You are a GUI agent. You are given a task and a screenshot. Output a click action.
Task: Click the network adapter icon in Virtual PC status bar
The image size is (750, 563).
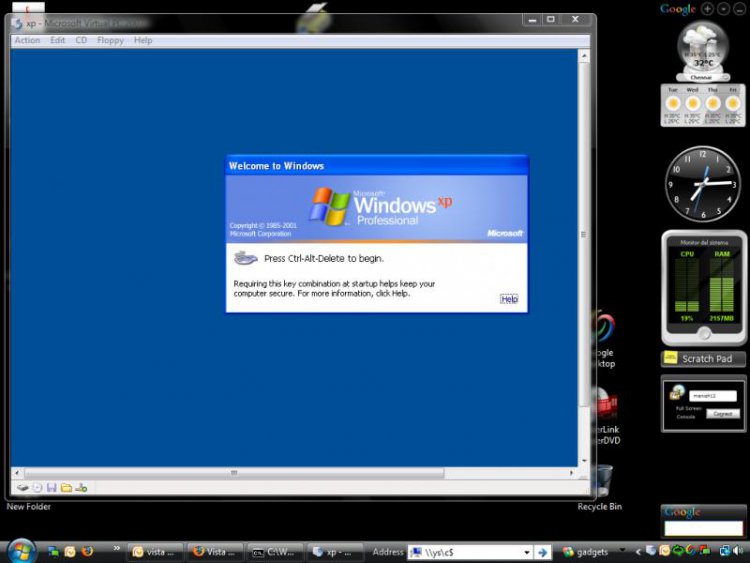[81, 488]
